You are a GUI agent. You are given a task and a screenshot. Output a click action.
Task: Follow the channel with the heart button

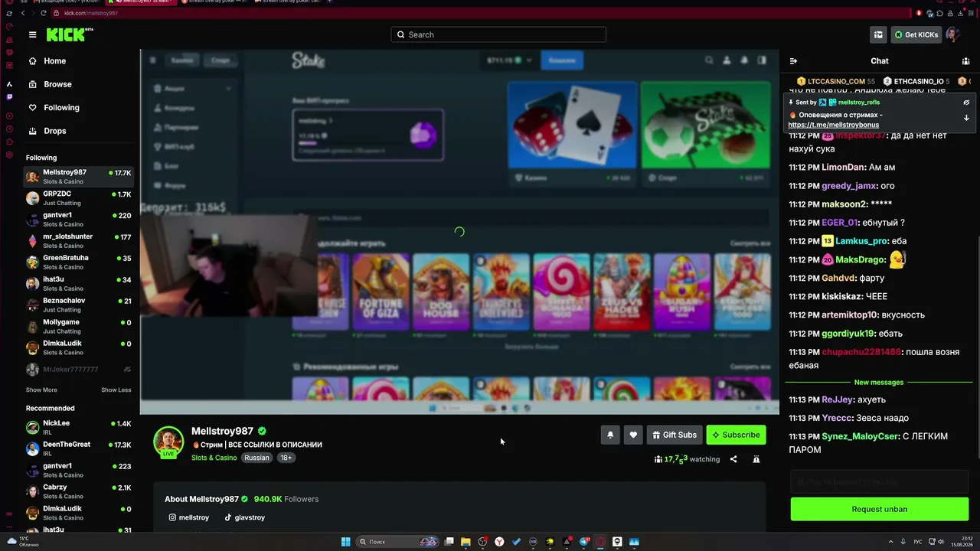[633, 435]
